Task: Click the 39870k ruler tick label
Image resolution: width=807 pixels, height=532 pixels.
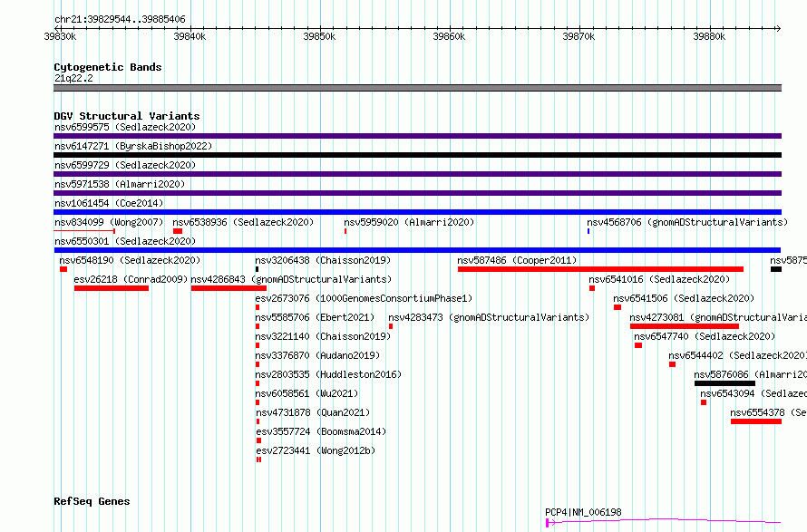Action: pos(579,36)
